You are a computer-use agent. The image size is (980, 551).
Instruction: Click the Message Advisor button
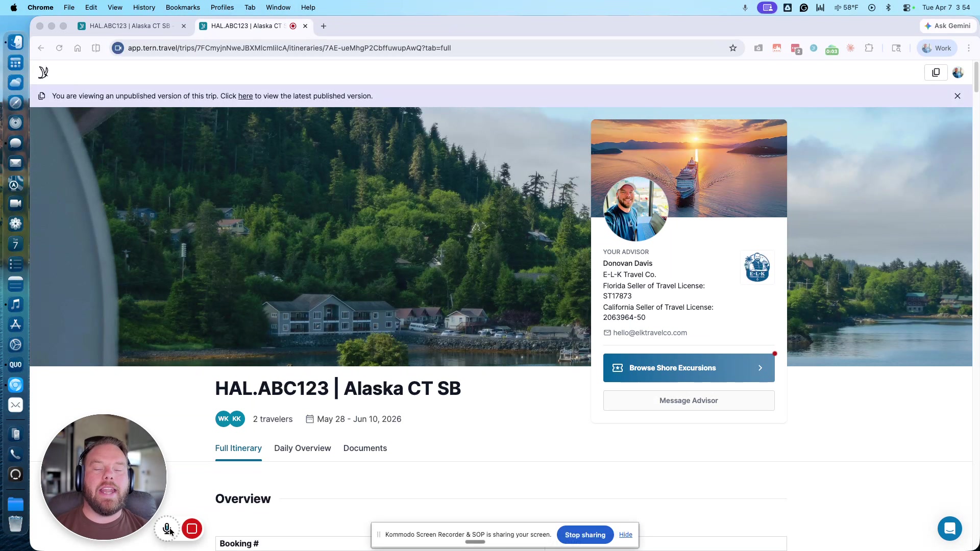(x=689, y=400)
